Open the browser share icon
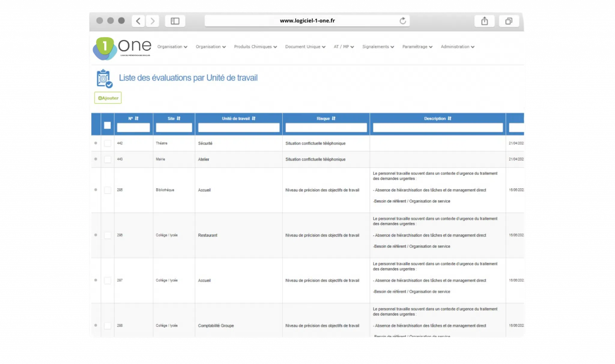The width and height of the screenshot is (615, 364). click(484, 21)
